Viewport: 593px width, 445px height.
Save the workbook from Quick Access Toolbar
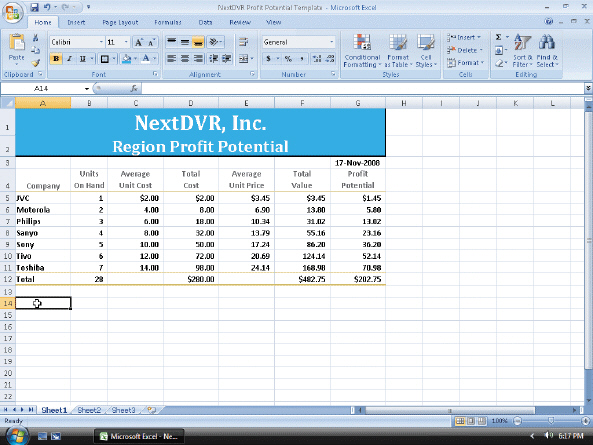pyautogui.click(x=34, y=7)
